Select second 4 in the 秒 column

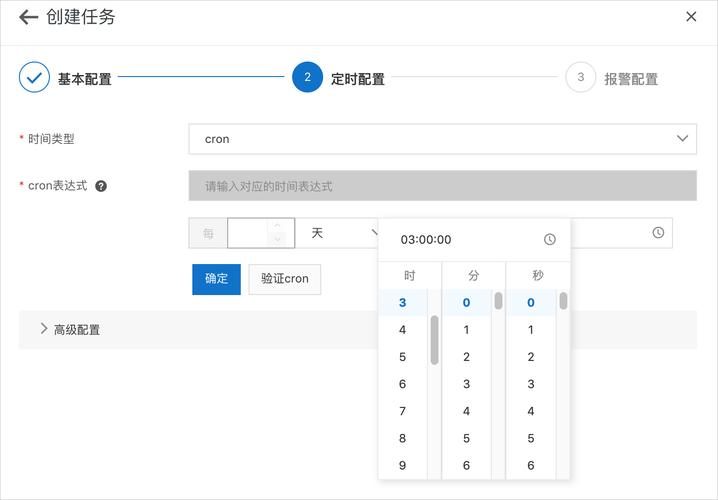pos(531,411)
